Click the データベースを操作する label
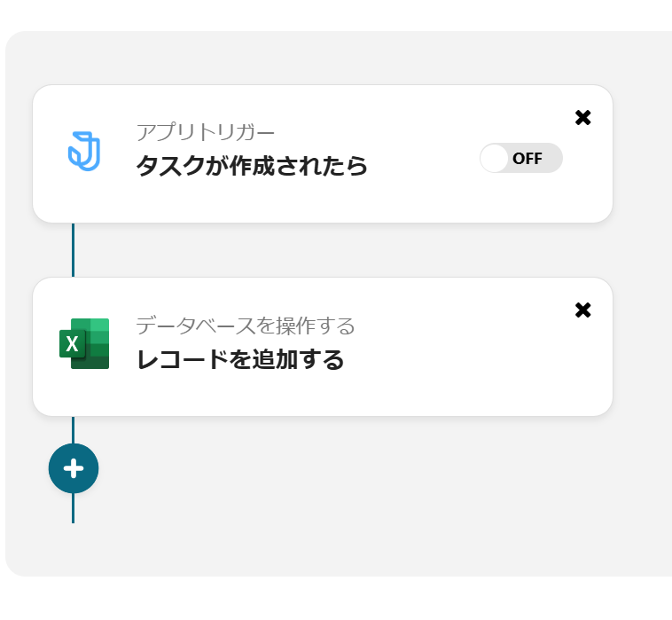The image size is (672, 620). (x=245, y=326)
